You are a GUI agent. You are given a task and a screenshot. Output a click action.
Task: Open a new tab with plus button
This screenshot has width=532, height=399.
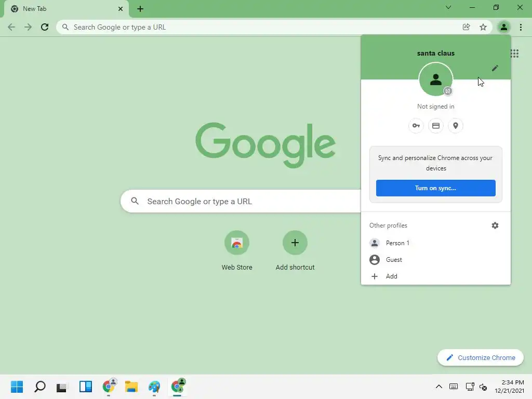(x=140, y=9)
